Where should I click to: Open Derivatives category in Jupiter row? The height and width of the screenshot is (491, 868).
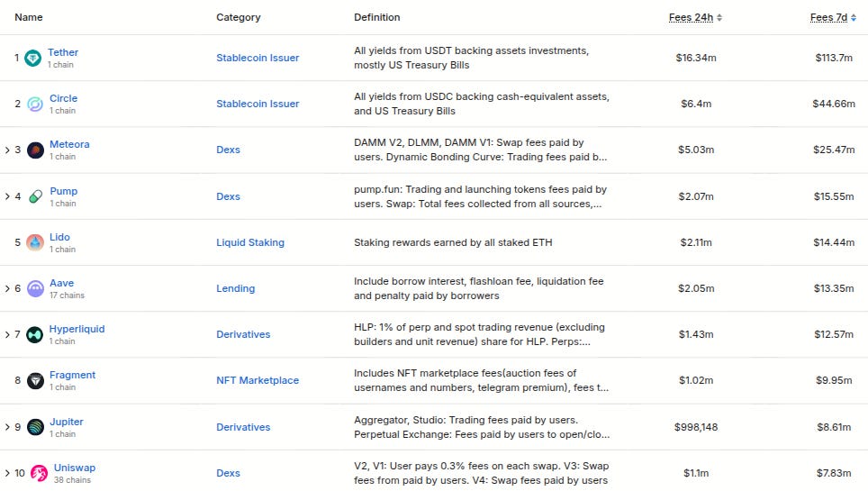243,427
